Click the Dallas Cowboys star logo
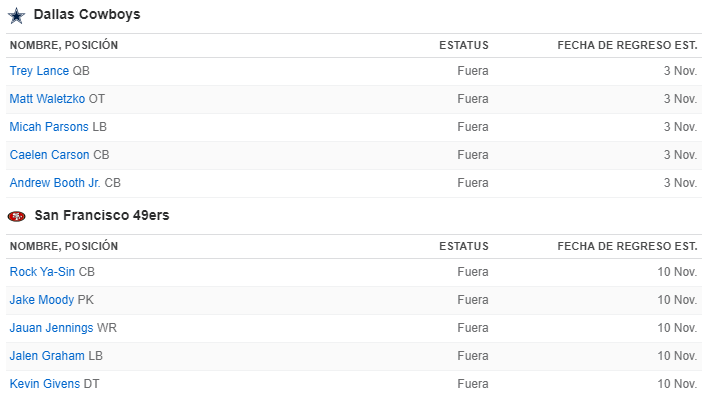The width and height of the screenshot is (707, 396). coord(17,16)
